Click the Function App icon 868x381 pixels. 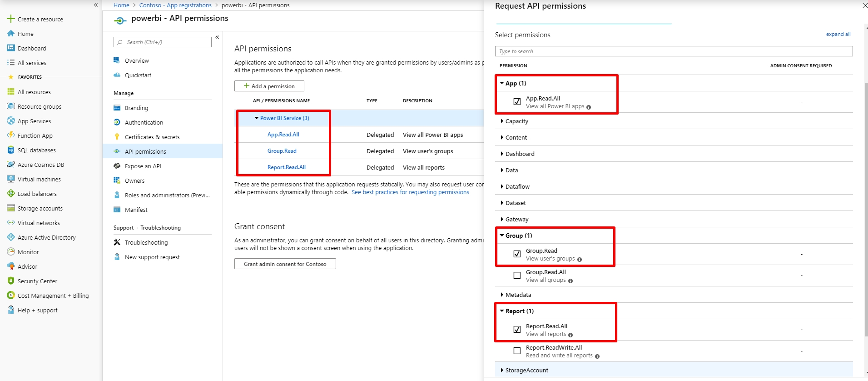pyautogui.click(x=11, y=135)
